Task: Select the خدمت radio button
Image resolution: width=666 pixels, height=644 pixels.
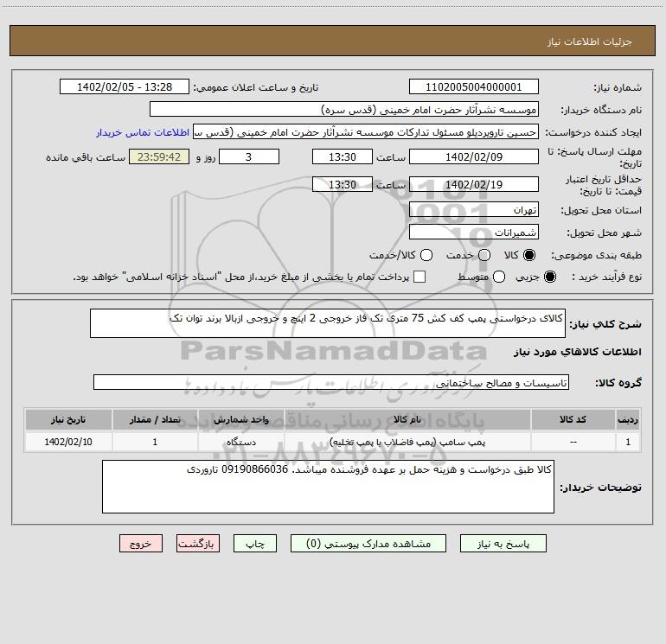Action: tap(484, 255)
